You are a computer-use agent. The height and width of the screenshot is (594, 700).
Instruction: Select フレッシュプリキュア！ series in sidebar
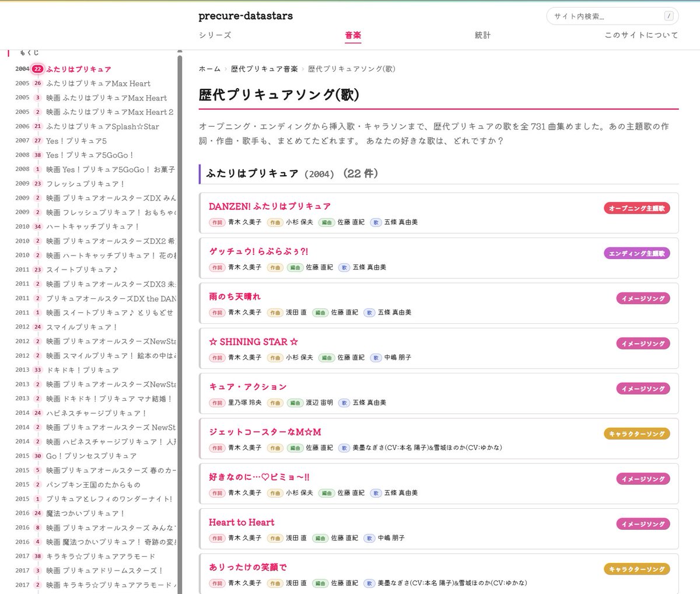coord(85,183)
